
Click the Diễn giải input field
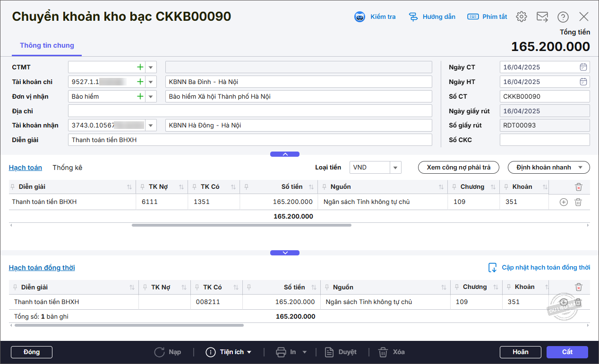click(249, 140)
